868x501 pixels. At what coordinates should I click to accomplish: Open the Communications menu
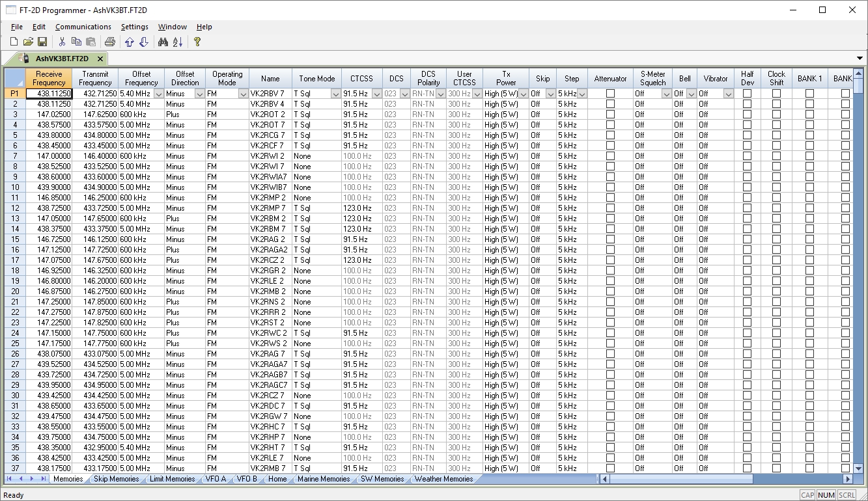click(x=83, y=27)
